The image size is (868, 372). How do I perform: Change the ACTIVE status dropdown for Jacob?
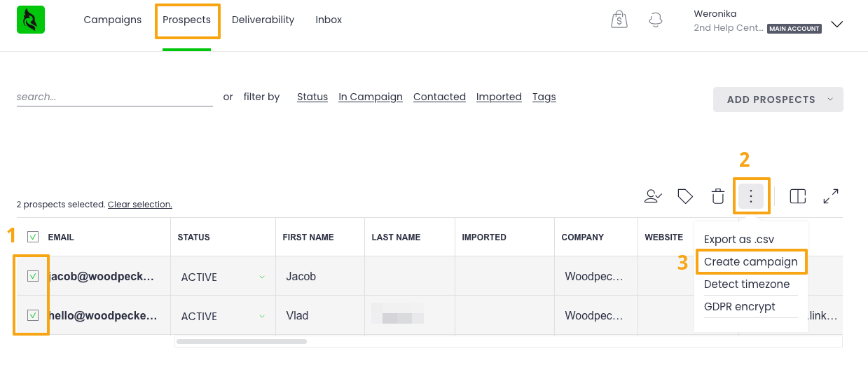(x=223, y=277)
